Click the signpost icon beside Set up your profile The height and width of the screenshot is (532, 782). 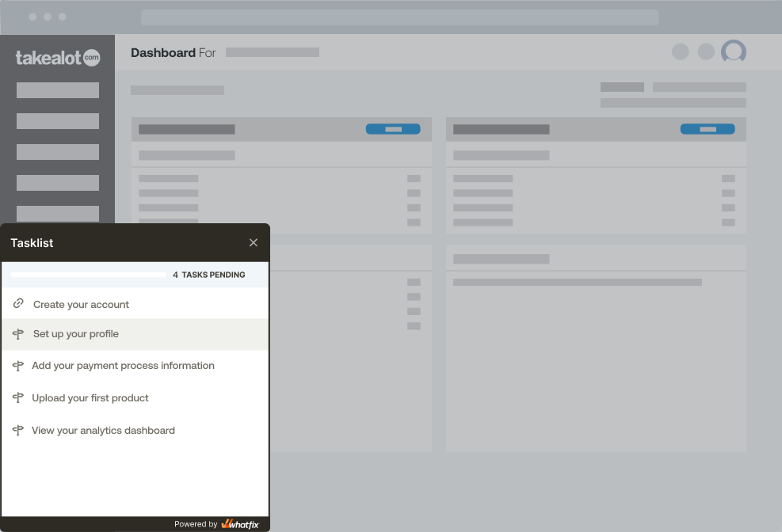pos(18,334)
